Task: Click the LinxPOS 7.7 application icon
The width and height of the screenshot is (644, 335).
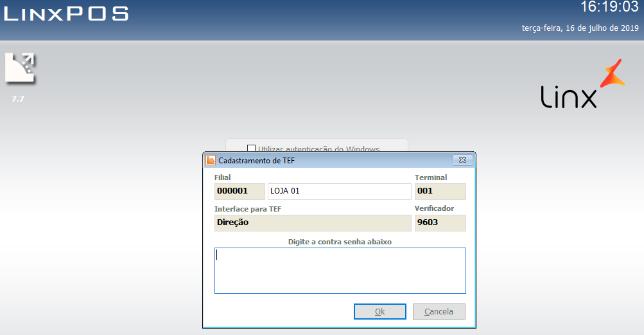Action: [21, 68]
